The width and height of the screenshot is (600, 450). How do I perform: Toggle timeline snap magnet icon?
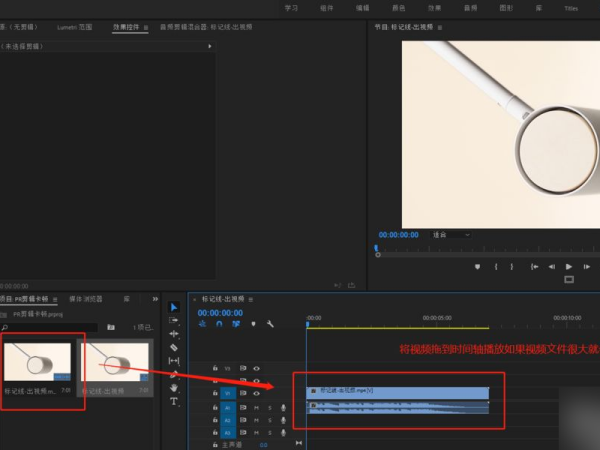(219, 323)
